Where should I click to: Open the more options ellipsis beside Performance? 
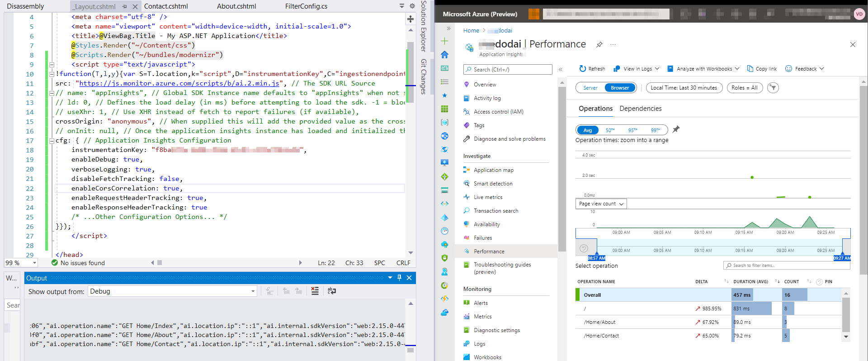[613, 44]
